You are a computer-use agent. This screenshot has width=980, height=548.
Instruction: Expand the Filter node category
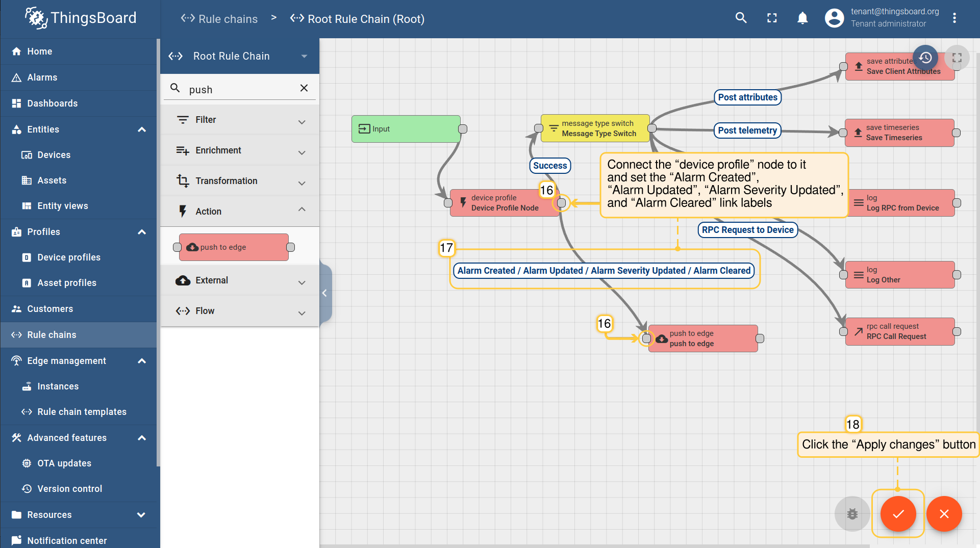click(x=240, y=120)
